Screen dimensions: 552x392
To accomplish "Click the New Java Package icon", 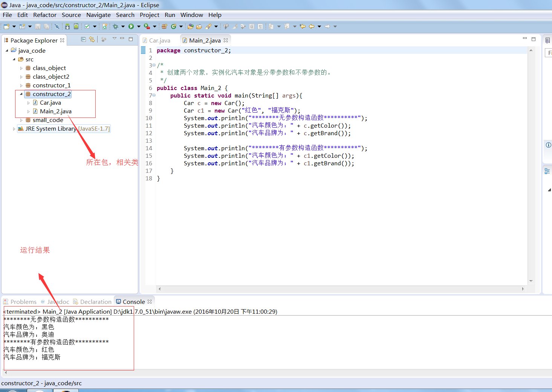I will (x=164, y=26).
